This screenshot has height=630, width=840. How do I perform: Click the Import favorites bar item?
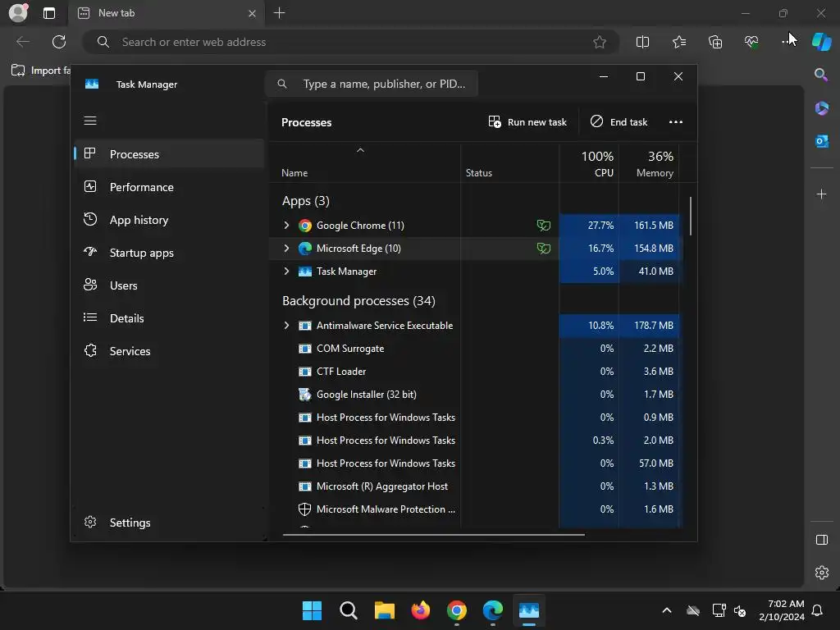pos(41,71)
